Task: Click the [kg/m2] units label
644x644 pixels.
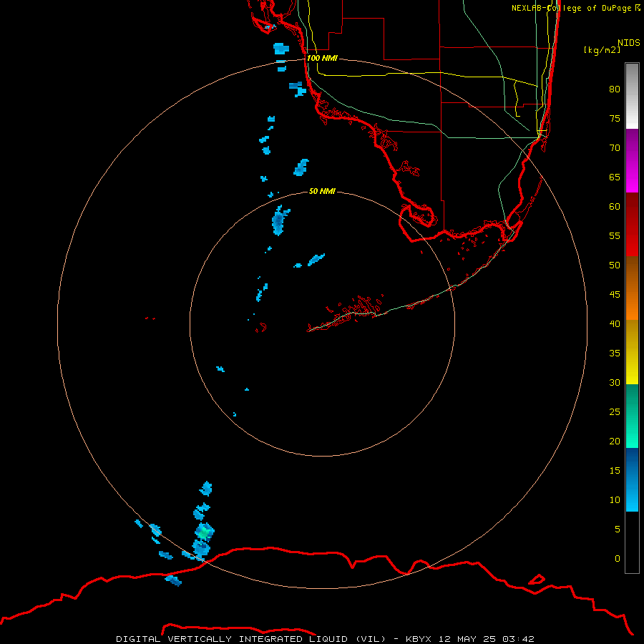Action: pos(602,50)
